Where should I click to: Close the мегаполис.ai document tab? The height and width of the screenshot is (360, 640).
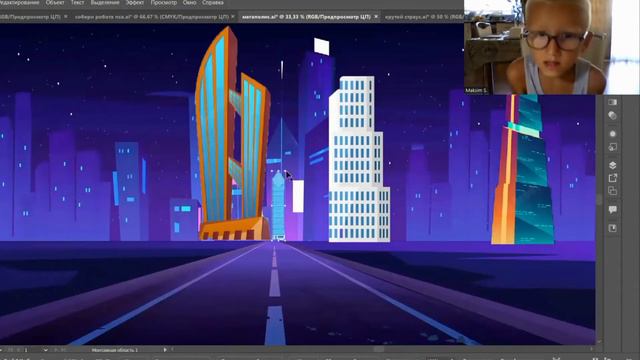pyautogui.click(x=376, y=17)
